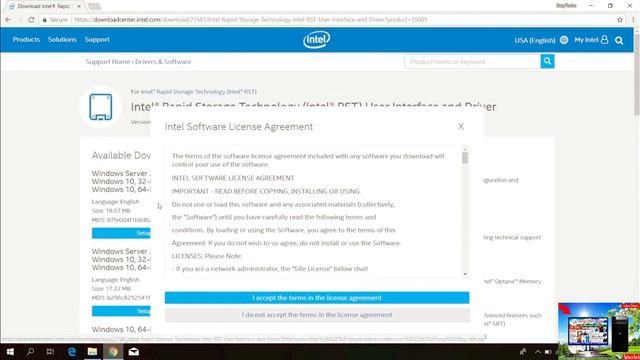Accept the terms in the license agreement

coord(317,298)
